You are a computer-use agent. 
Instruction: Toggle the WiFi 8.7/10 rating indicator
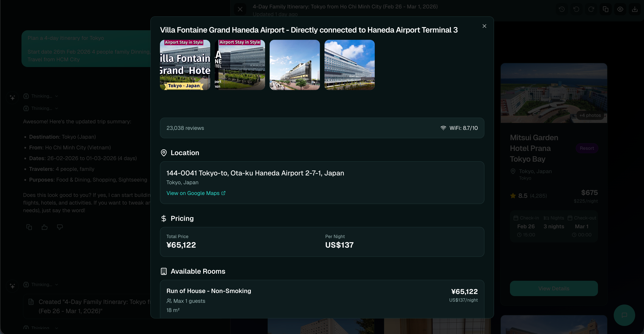coord(459,128)
